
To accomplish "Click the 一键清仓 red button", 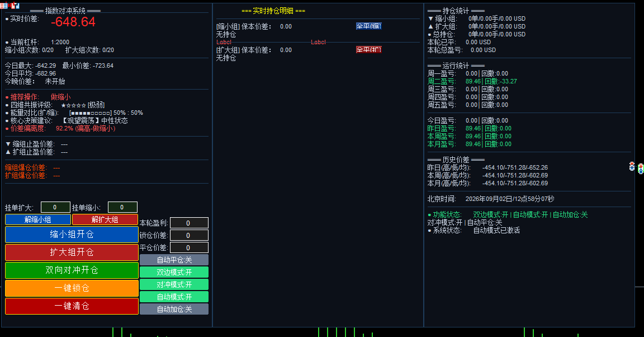I will pos(72,306).
